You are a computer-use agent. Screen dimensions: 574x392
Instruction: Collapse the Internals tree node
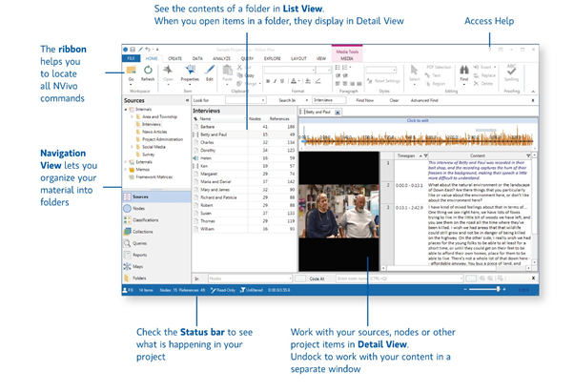tap(126, 110)
